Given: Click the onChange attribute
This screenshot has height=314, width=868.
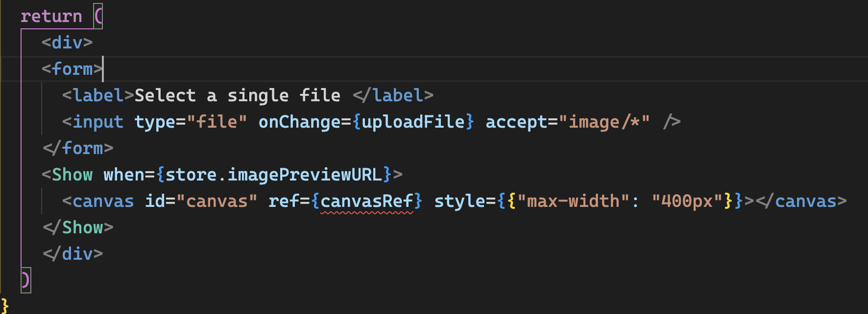Looking at the screenshot, I should (x=300, y=122).
